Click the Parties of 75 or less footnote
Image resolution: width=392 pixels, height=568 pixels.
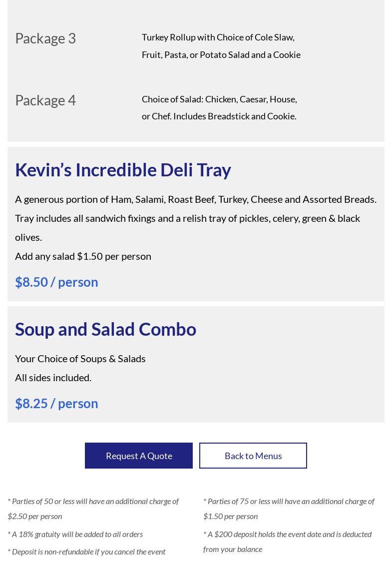pyautogui.click(x=289, y=508)
